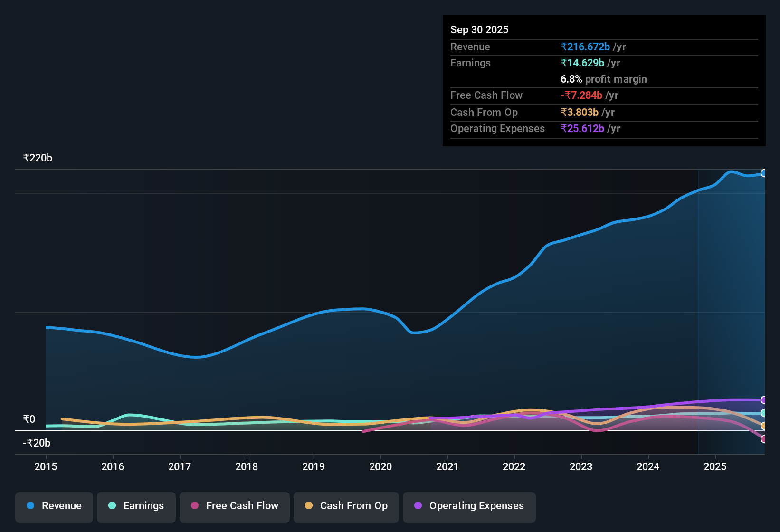The height and width of the screenshot is (532, 780).
Task: Click the 6.8% profit margin text
Action: pos(603,79)
